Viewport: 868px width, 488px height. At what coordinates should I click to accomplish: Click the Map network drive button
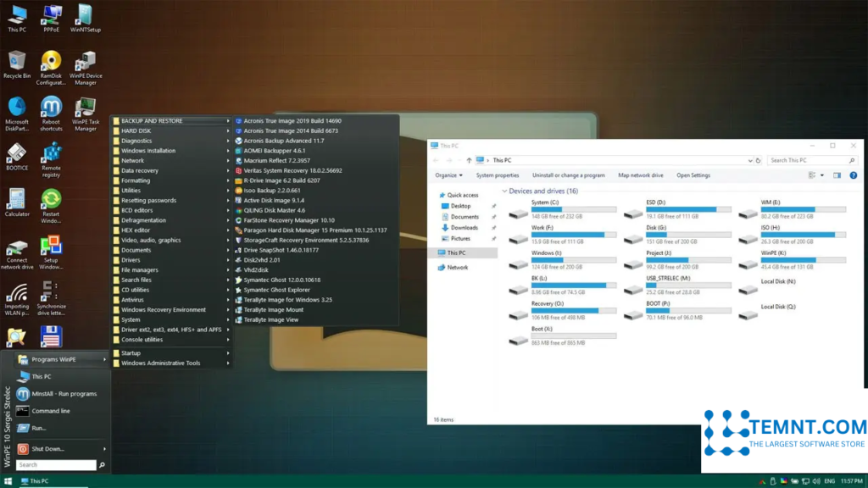pyautogui.click(x=640, y=175)
